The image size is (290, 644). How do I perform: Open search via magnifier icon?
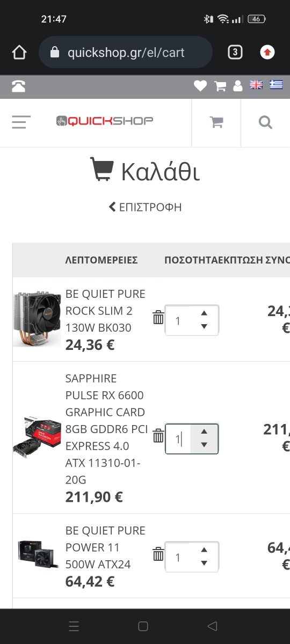pyautogui.click(x=265, y=122)
